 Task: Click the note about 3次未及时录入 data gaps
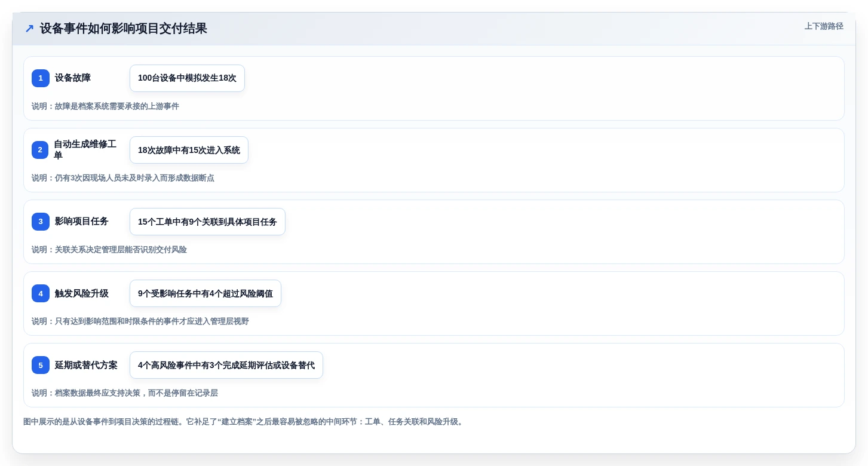(x=123, y=178)
